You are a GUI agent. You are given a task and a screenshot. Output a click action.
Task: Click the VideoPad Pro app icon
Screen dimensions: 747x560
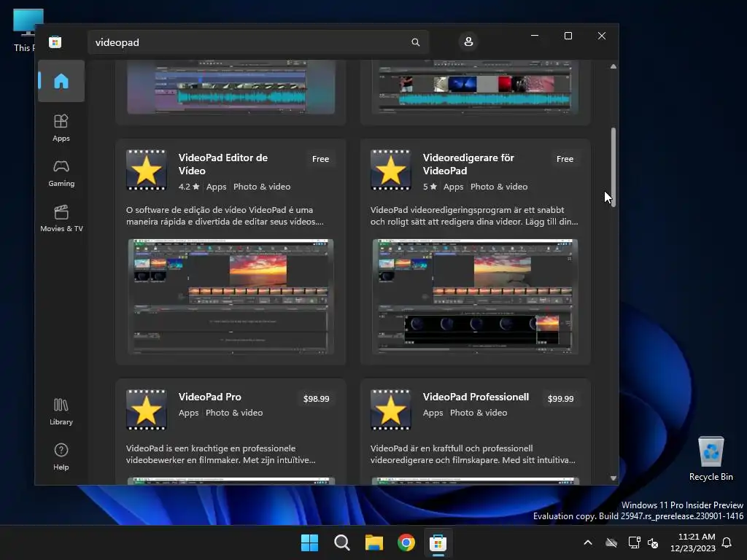tap(146, 410)
